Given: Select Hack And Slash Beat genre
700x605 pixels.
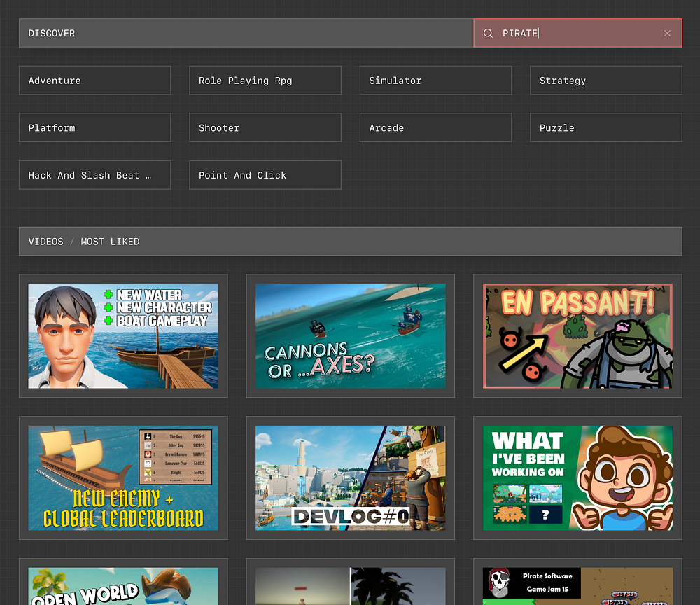Looking at the screenshot, I should [x=94, y=175].
